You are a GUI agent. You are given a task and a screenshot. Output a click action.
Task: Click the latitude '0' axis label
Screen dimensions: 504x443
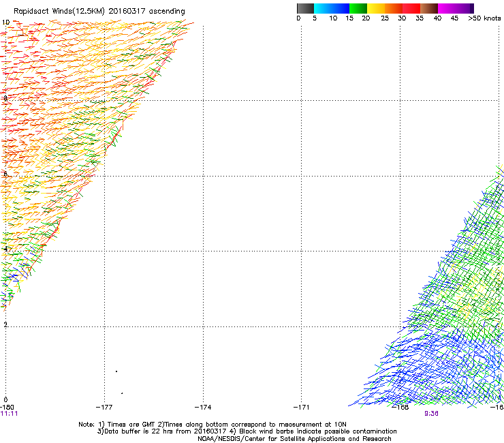pyautogui.click(x=5, y=400)
